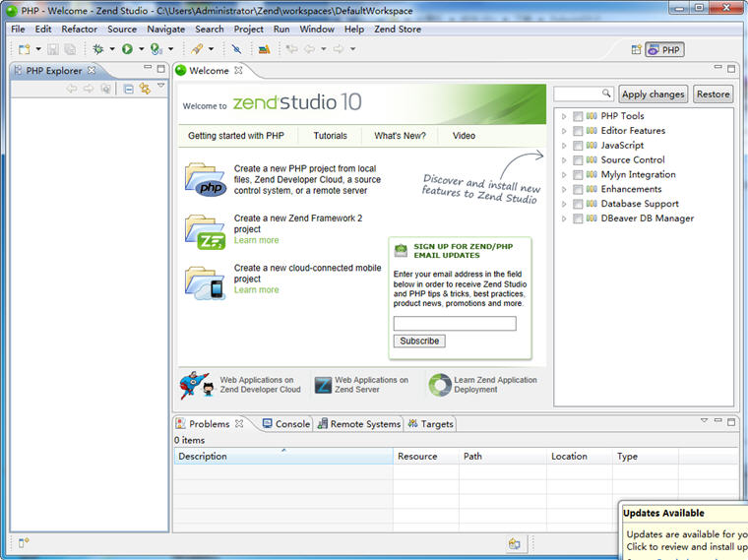
Task: Click the Profile toolbar icon
Action: point(156,49)
